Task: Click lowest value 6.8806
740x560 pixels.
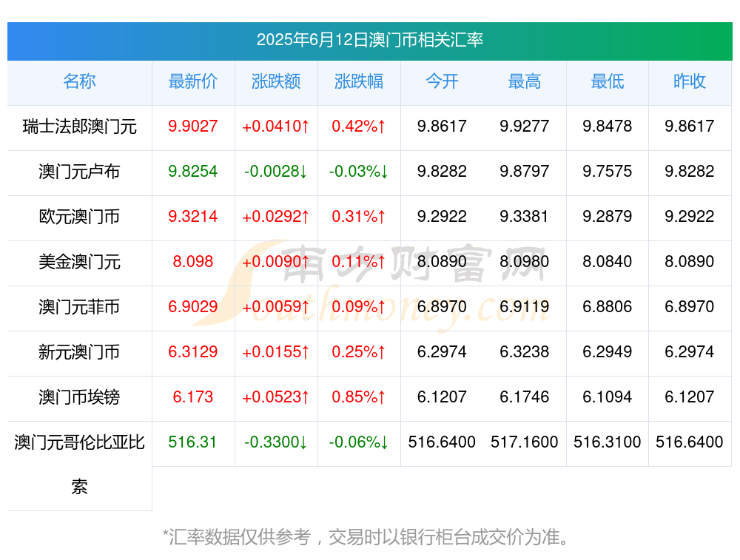Action: 608,307
